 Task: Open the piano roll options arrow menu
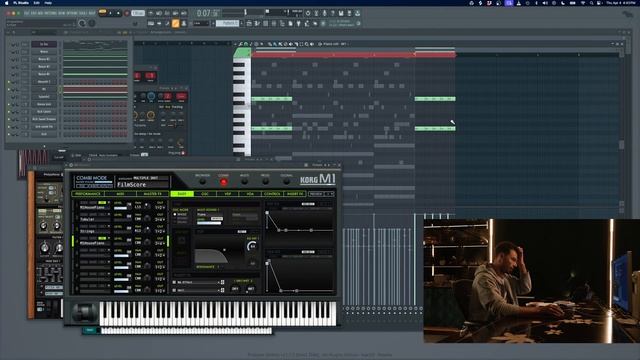pos(236,44)
